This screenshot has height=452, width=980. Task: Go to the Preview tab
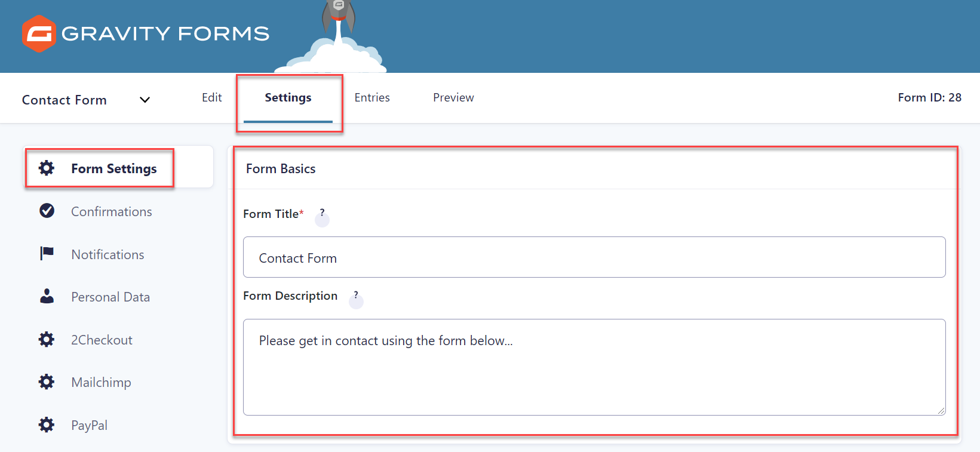click(453, 97)
